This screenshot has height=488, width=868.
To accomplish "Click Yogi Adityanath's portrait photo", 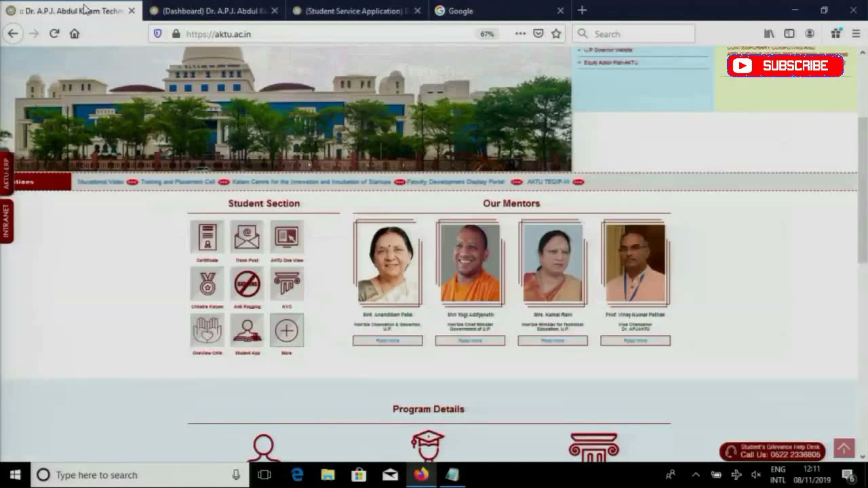I will (470, 263).
